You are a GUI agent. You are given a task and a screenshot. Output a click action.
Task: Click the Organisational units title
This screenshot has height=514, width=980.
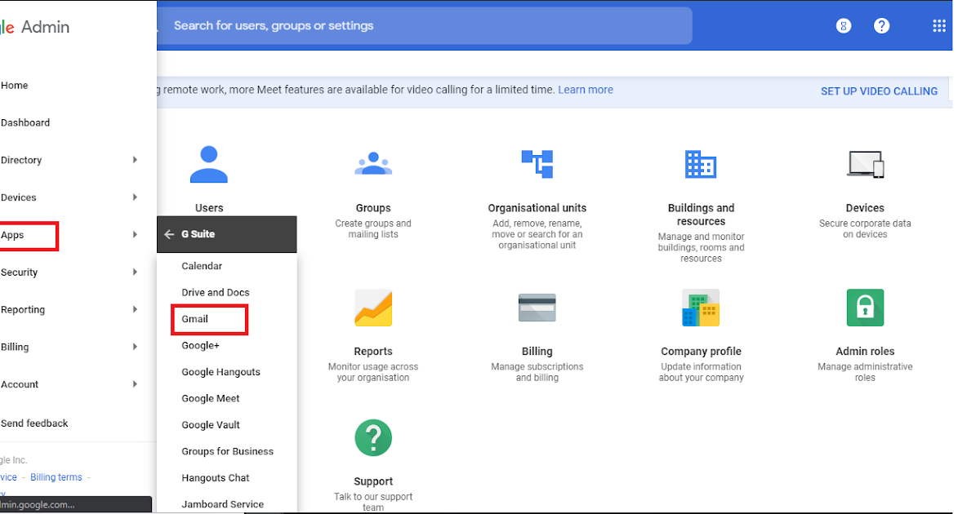click(x=537, y=208)
